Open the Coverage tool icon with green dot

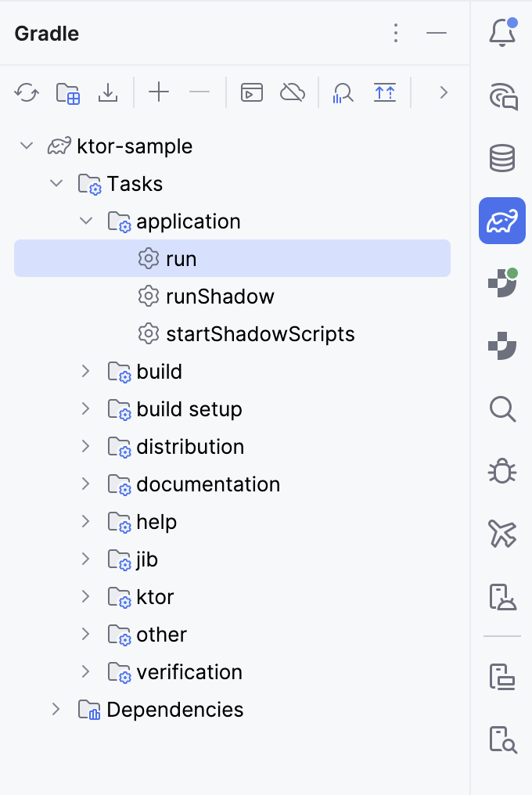click(x=502, y=283)
